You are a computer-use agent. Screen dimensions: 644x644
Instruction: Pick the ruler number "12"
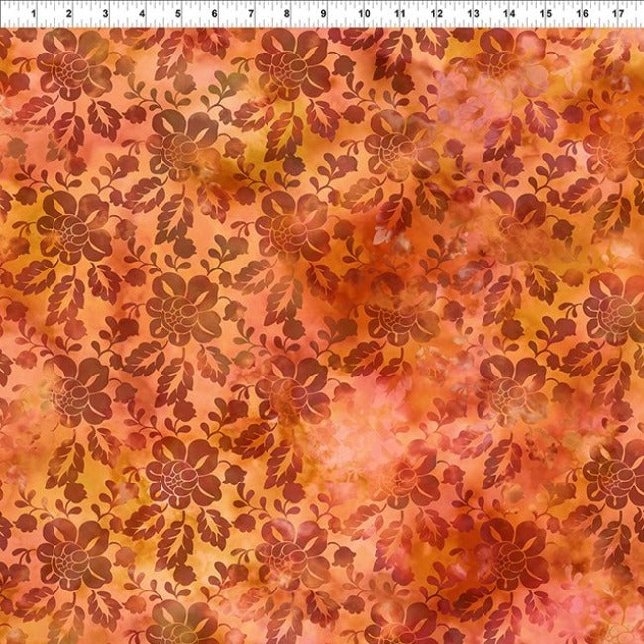pos(437,14)
